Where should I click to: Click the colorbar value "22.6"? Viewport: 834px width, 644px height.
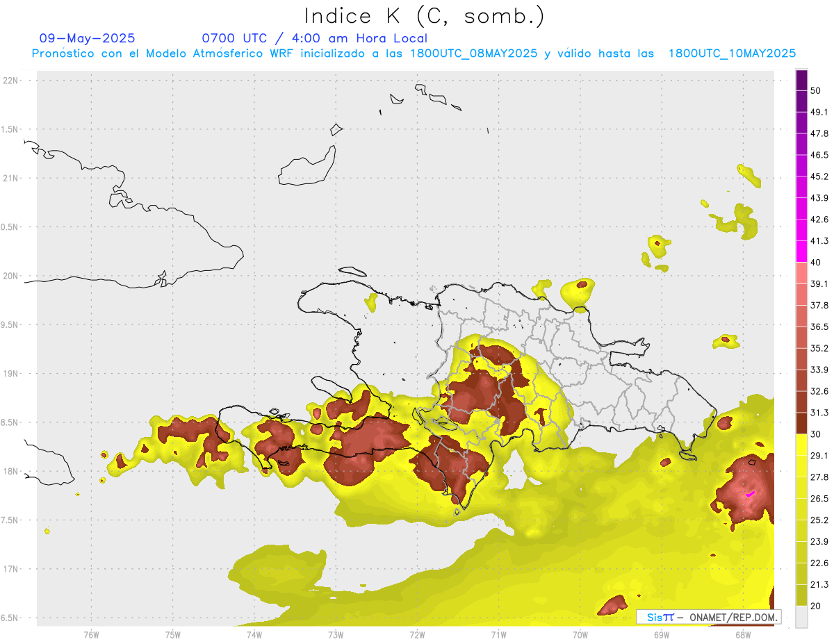(819, 563)
